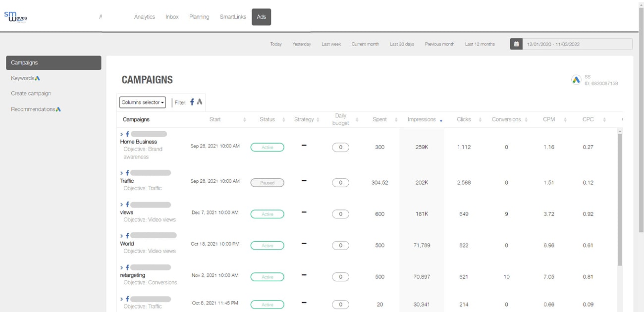Filter campaigns by Google Ads icon
Viewport: 644px width, 312px height.
[x=200, y=102]
